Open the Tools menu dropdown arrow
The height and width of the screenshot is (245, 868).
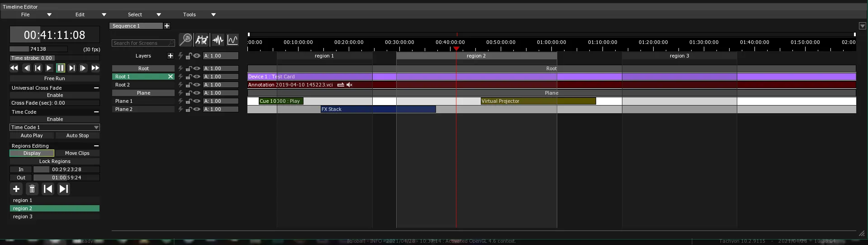point(213,14)
